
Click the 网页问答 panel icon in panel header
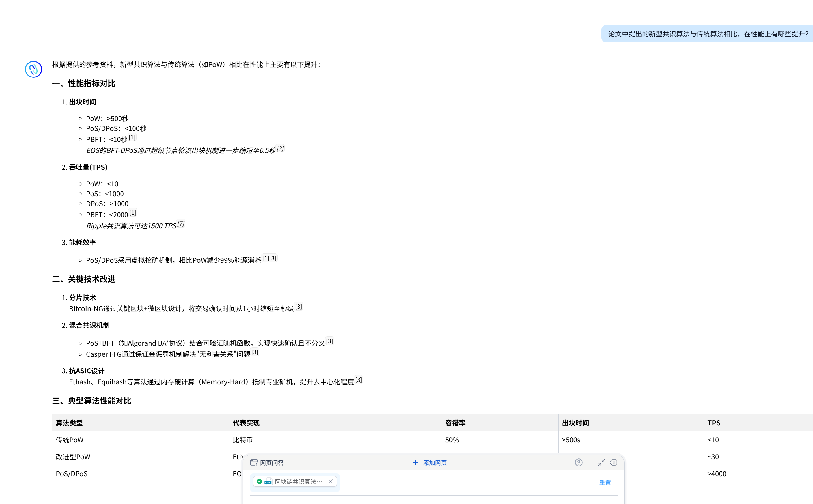pyautogui.click(x=254, y=462)
